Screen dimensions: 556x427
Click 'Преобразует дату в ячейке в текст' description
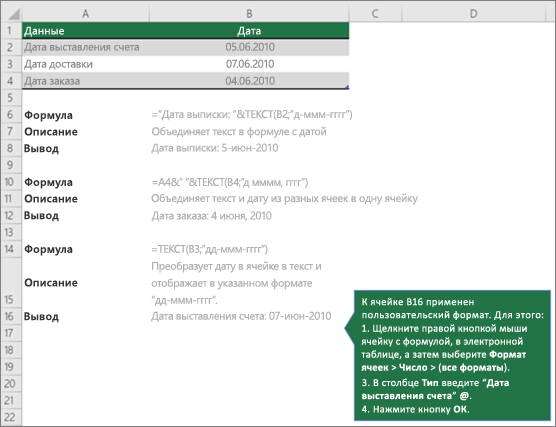(x=236, y=283)
